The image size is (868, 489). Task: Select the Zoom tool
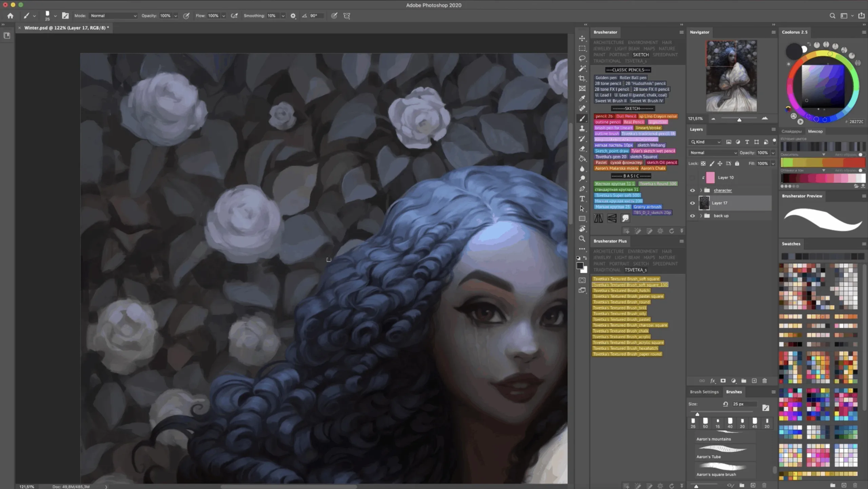pyautogui.click(x=582, y=239)
